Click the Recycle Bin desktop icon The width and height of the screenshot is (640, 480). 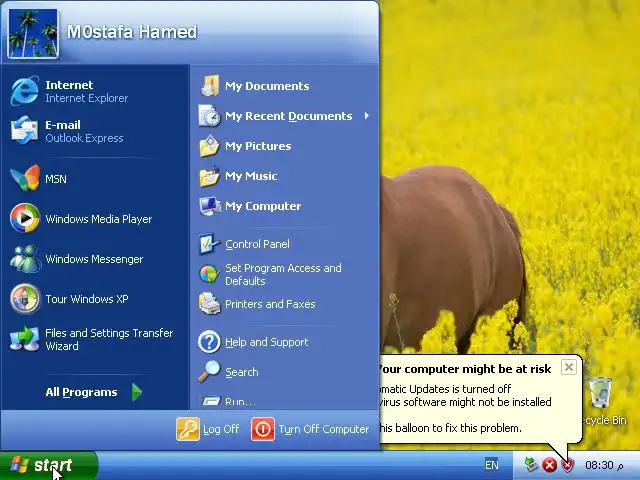point(601,393)
